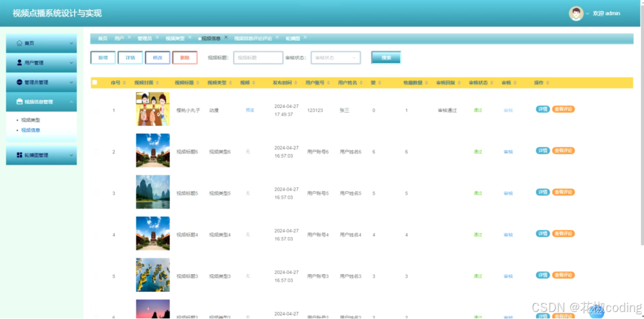Tick the checkbox for row 视频标题5
644x319 pixels.
tap(96, 193)
